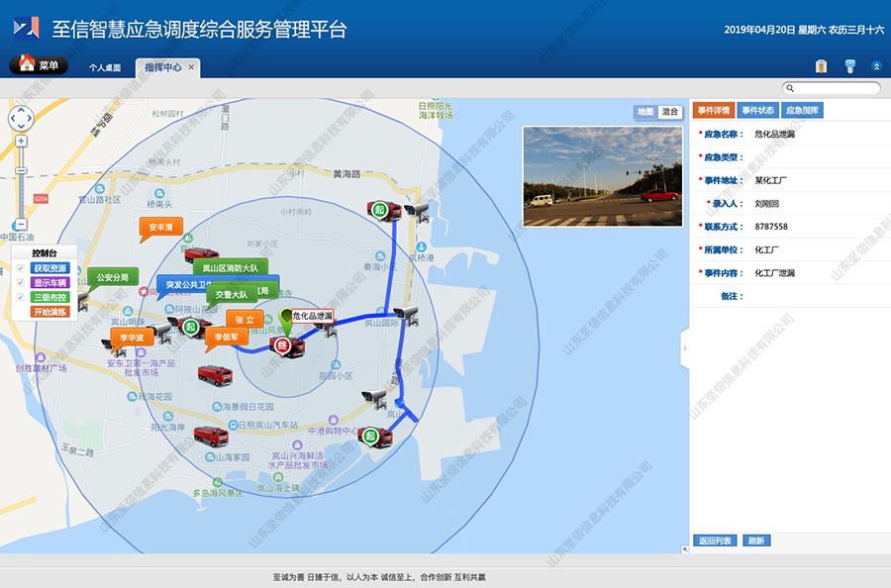Open the user profile shirt icon
Screen dimensions: 891x588
[x=821, y=66]
